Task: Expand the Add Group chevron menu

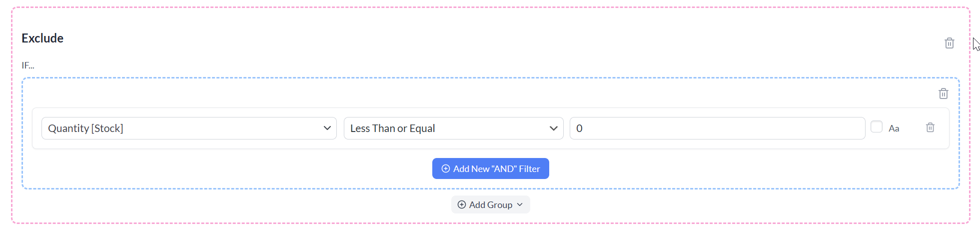Action: (x=520, y=204)
